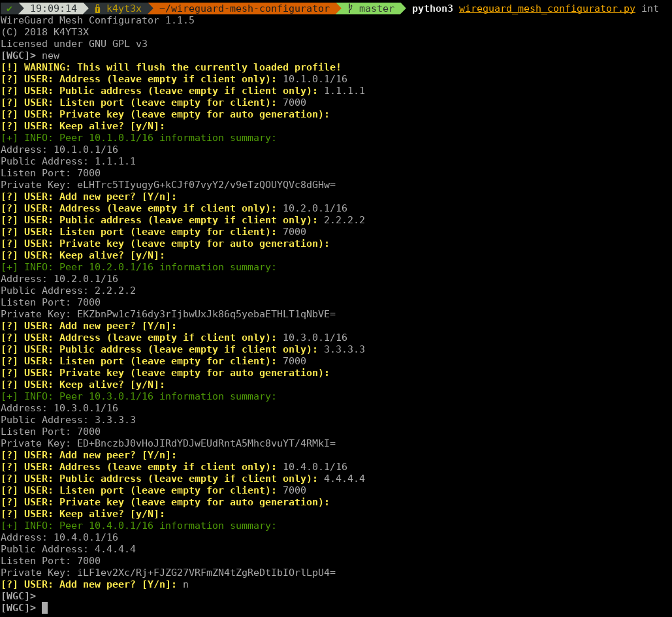This screenshot has width=672, height=617.
Task: Click the ~/wireguard-mesh-configurator path segment
Action: coord(244,8)
